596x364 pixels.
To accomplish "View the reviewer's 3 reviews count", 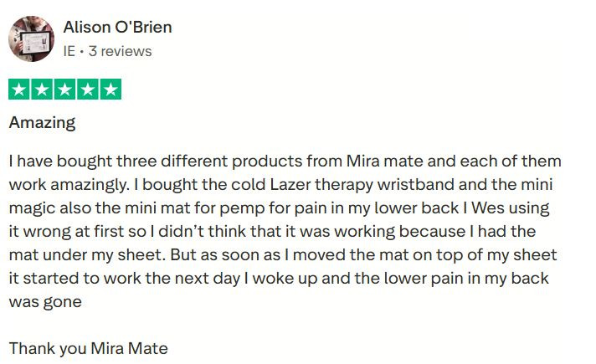I will [121, 51].
